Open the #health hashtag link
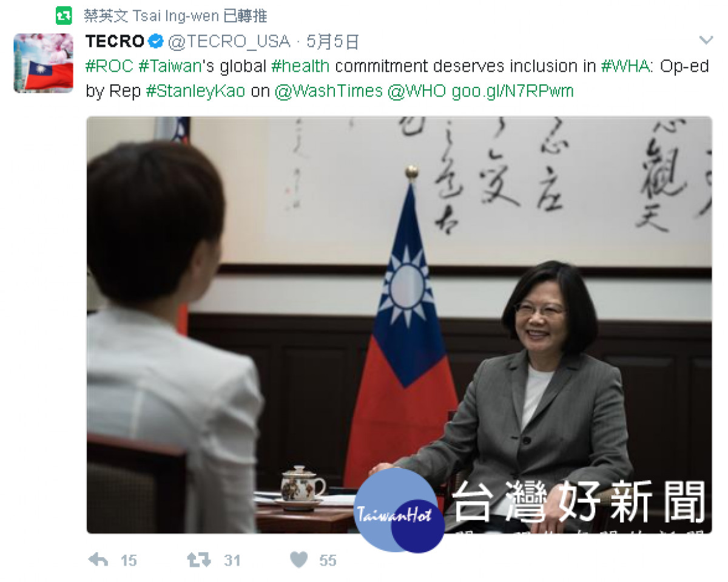 click(301, 66)
